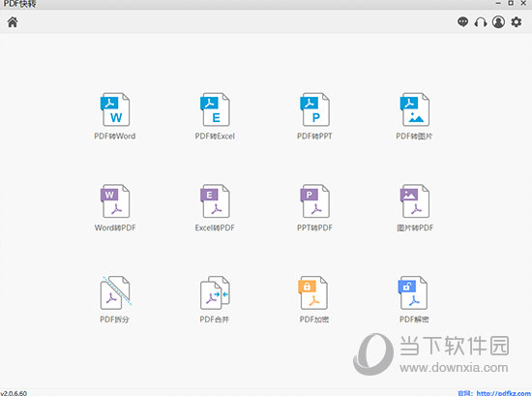Open the PDF split tool icon
The width and height of the screenshot is (532, 396).
[115, 292]
